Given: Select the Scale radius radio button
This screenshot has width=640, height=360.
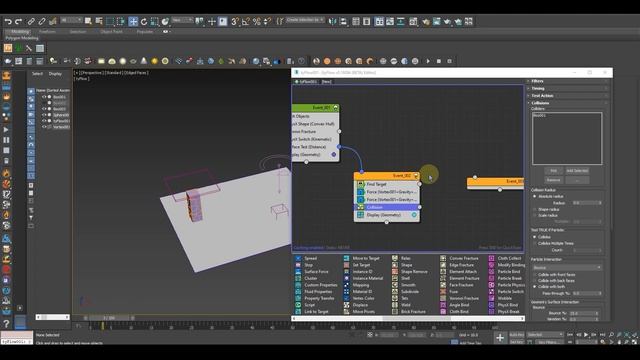Looking at the screenshot, I should coord(535,215).
